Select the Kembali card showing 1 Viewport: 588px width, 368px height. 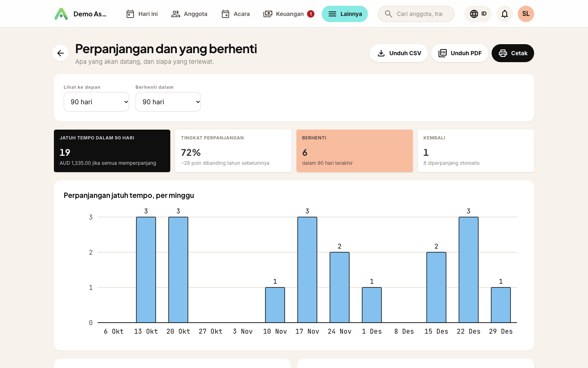point(476,151)
